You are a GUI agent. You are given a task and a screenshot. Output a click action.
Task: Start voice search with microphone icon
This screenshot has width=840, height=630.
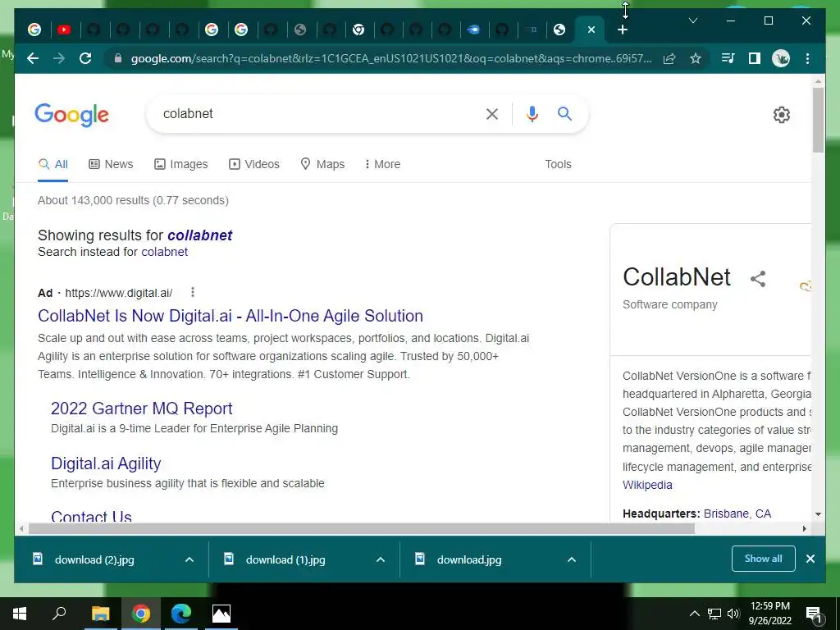532,113
